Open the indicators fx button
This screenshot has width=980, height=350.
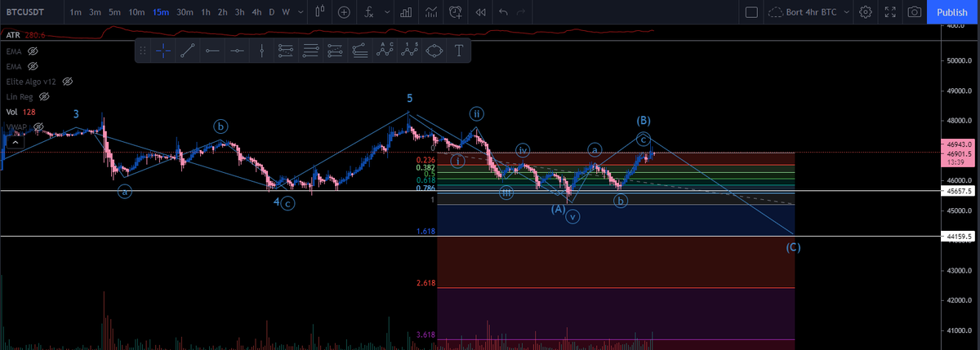pyautogui.click(x=369, y=12)
